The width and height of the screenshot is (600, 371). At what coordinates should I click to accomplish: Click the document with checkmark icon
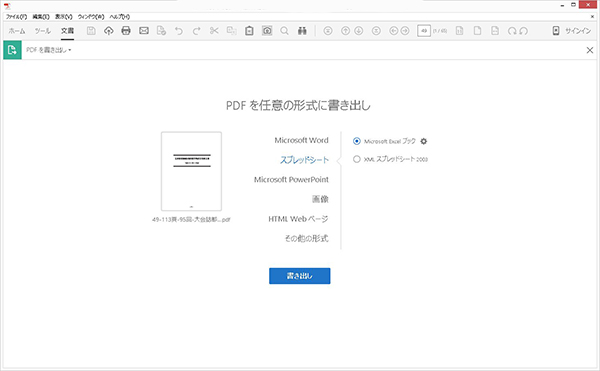coord(161,31)
